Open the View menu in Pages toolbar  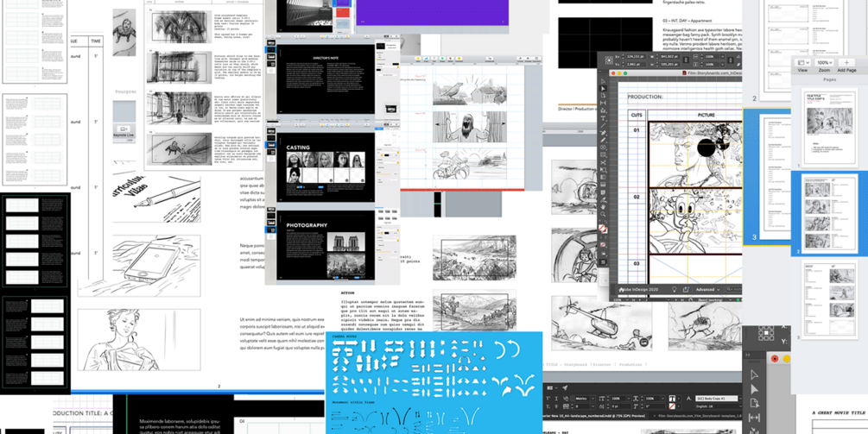(x=802, y=63)
